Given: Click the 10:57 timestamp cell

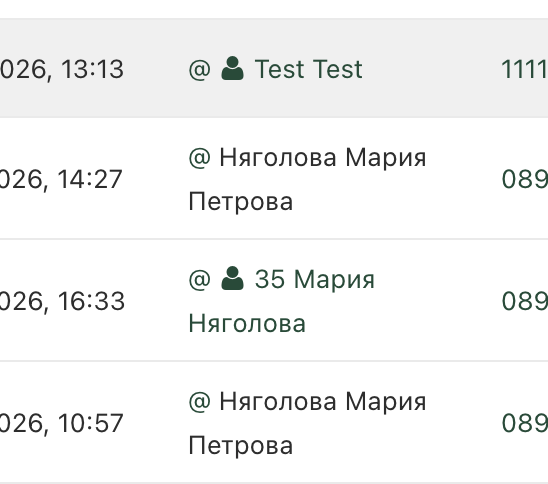Looking at the screenshot, I should point(62,424).
